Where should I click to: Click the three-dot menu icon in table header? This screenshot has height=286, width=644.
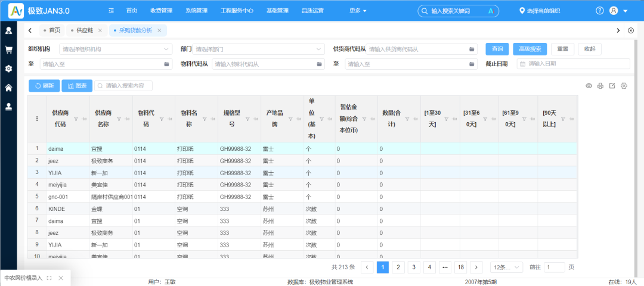click(x=37, y=119)
